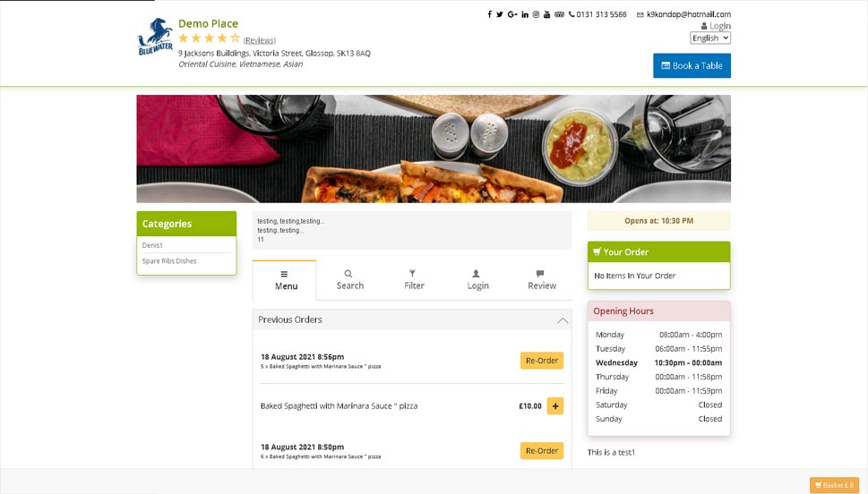Click the Book a Table button
Viewport: 868px width, 494px height.
point(692,66)
